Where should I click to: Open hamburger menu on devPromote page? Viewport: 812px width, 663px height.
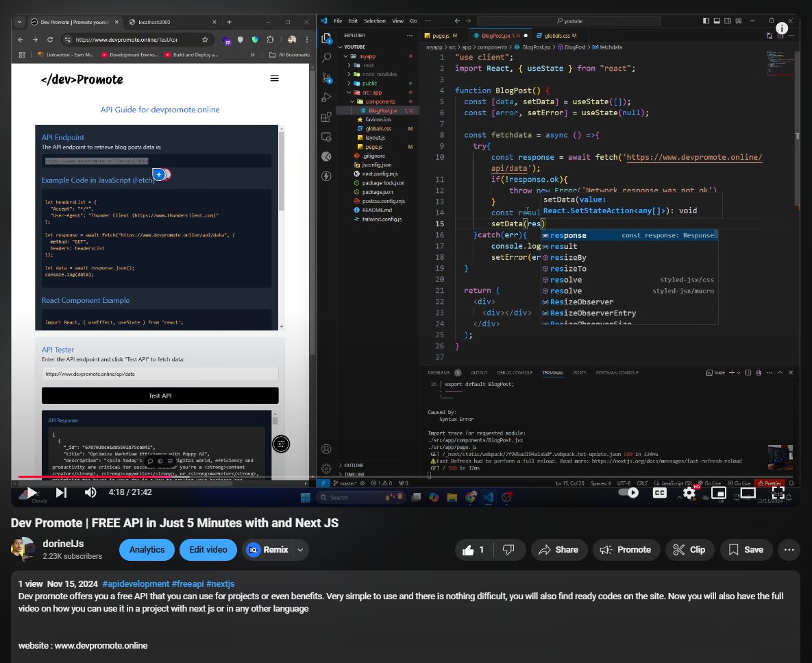coord(275,78)
